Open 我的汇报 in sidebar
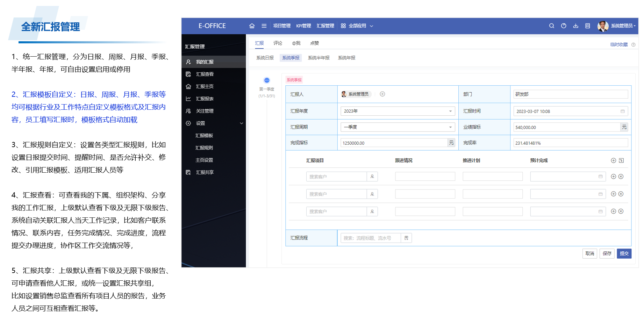 tap(214, 62)
